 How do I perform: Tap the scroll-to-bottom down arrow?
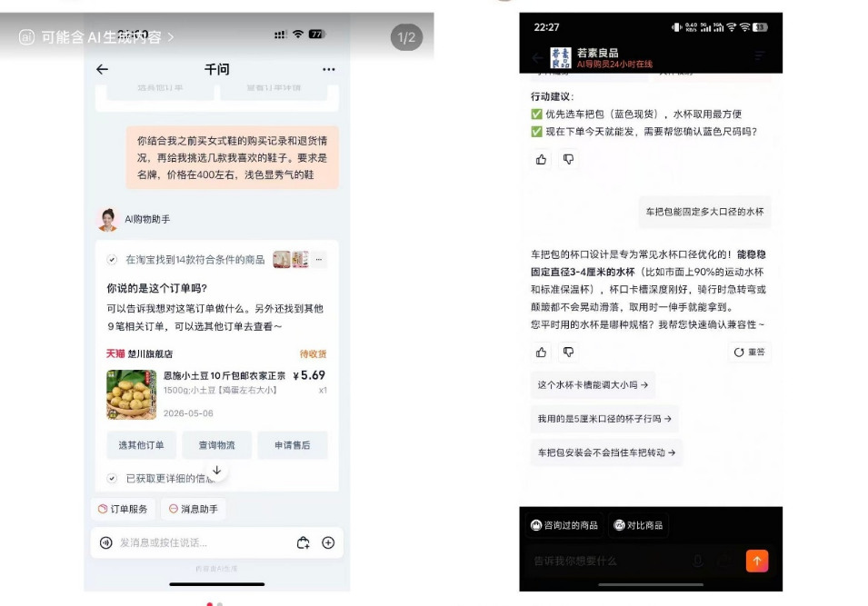coord(217,471)
